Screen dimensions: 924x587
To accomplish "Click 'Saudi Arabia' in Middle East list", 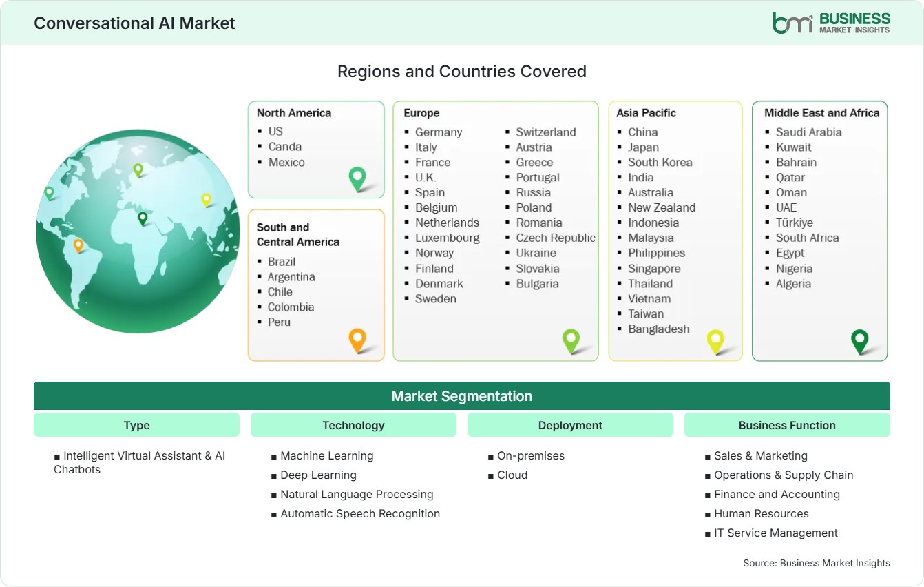I will 809,132.
